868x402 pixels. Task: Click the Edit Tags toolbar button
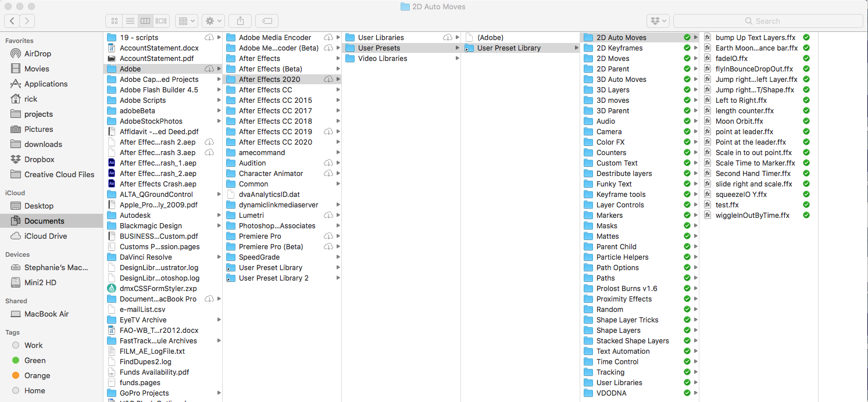(x=266, y=21)
